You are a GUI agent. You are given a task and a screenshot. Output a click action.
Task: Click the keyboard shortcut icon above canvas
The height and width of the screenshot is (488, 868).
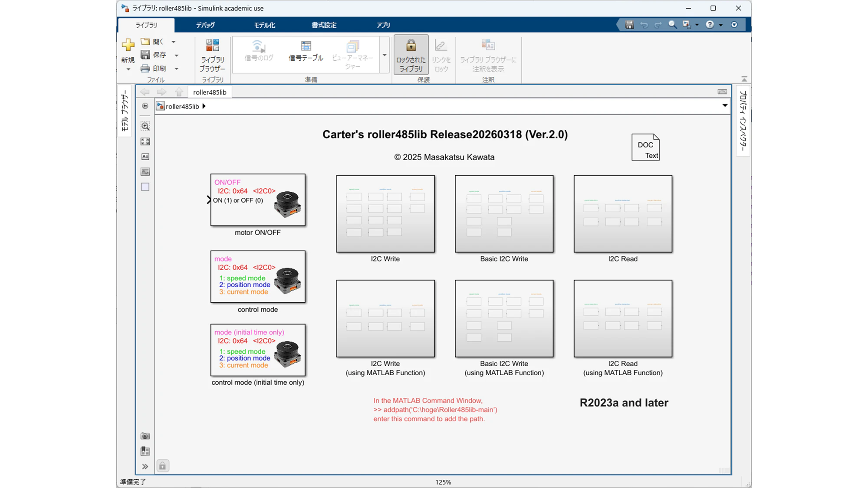pyautogui.click(x=722, y=92)
